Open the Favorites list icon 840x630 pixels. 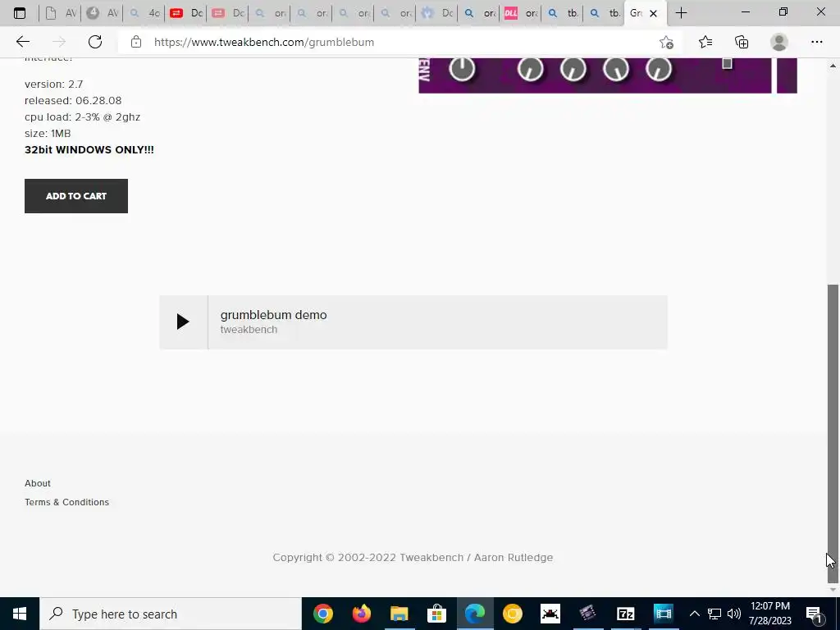pos(705,42)
